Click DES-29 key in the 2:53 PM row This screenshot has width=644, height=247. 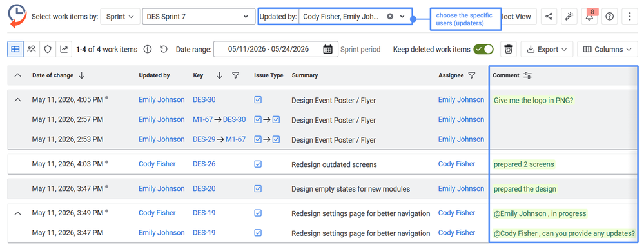click(x=204, y=139)
